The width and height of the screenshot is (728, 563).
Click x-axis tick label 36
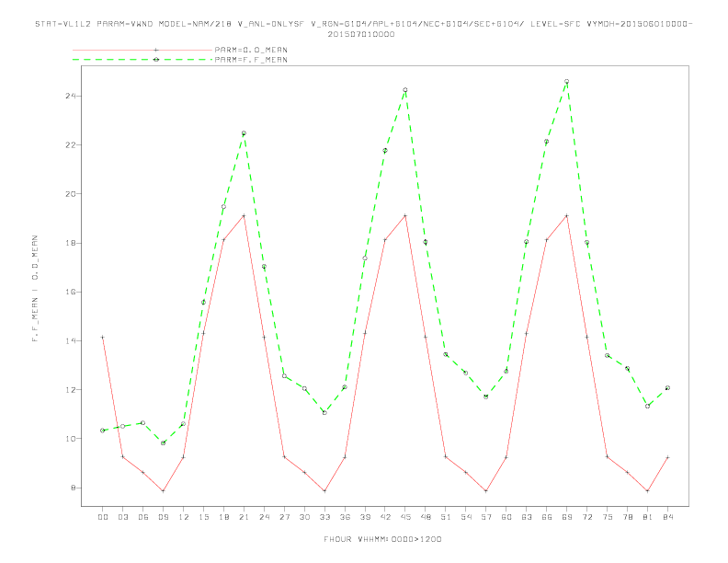click(x=345, y=517)
